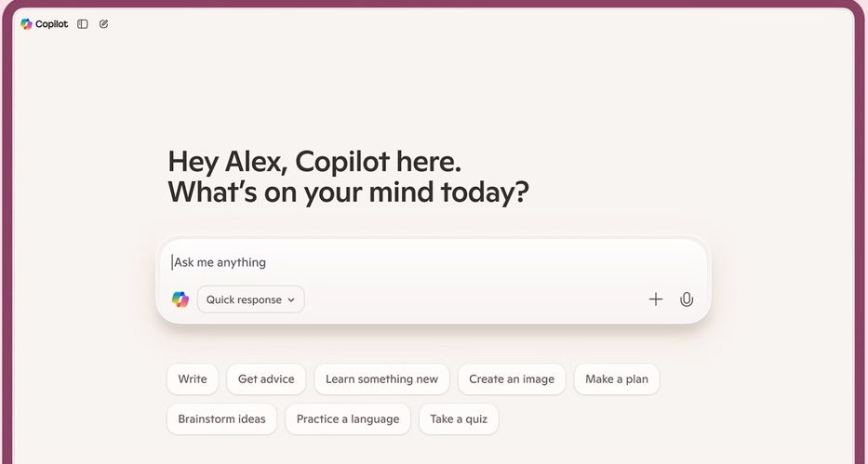Screen dimensions: 868x464
Task: Select the Practice a language chip
Action: 348,419
